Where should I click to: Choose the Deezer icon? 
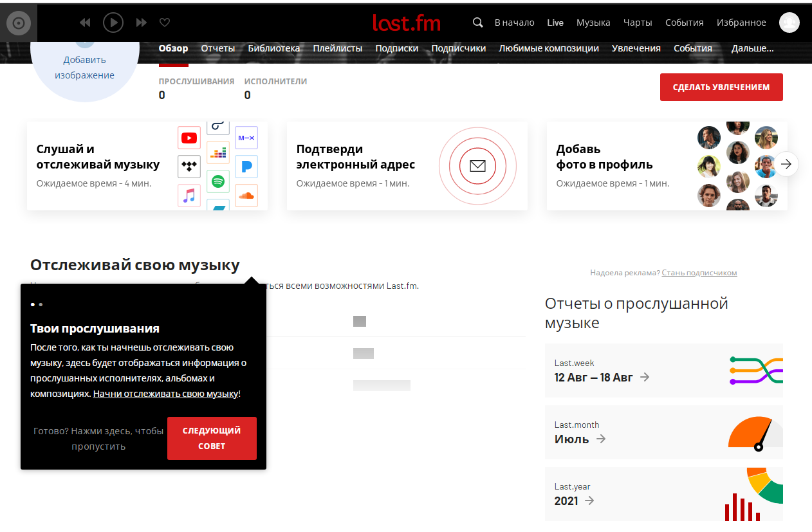pyautogui.click(x=217, y=152)
